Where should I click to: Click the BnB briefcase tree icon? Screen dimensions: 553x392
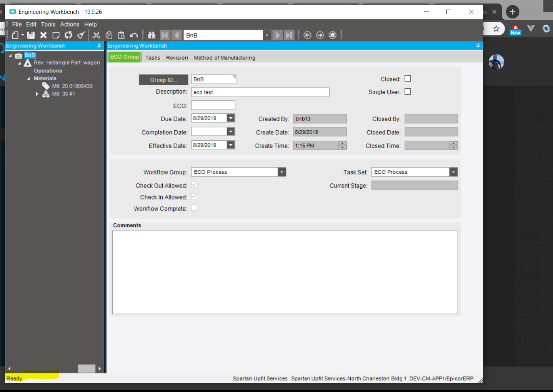(x=18, y=55)
